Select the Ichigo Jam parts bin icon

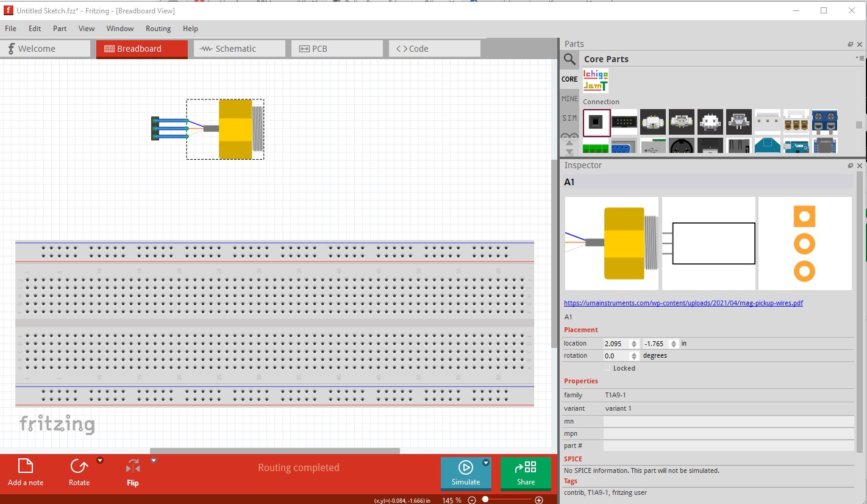pos(596,80)
